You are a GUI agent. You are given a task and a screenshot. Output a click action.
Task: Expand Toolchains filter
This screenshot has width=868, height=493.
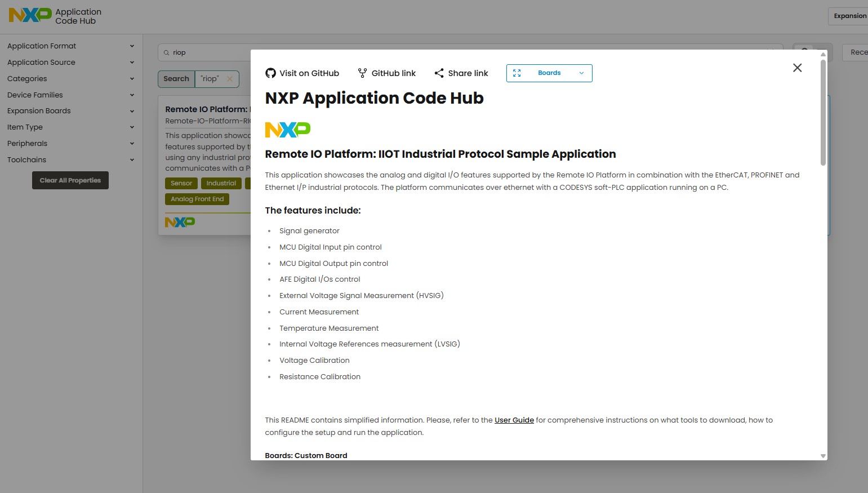pyautogui.click(x=70, y=160)
